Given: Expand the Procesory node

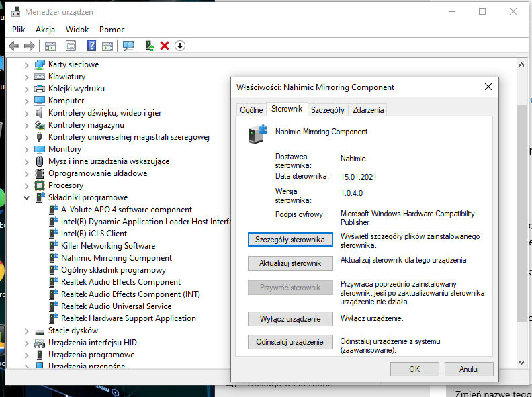Looking at the screenshot, I should click(x=26, y=186).
